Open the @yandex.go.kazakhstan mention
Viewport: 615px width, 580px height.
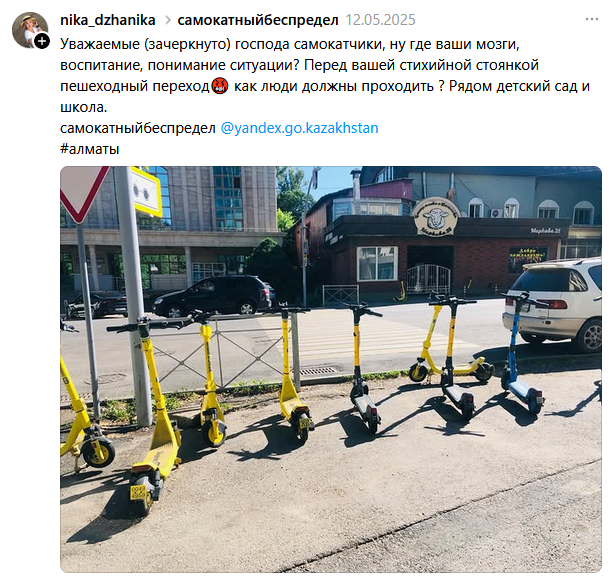point(299,128)
